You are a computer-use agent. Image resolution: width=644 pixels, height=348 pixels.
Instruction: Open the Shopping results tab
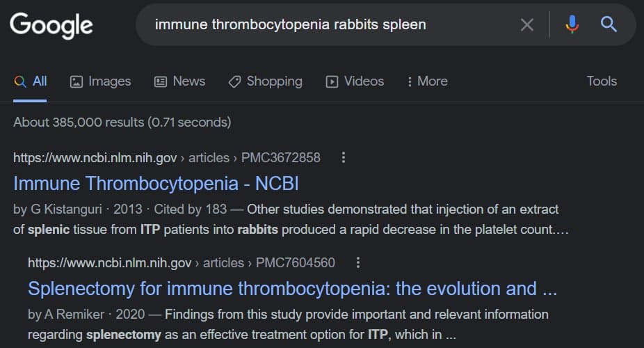266,81
